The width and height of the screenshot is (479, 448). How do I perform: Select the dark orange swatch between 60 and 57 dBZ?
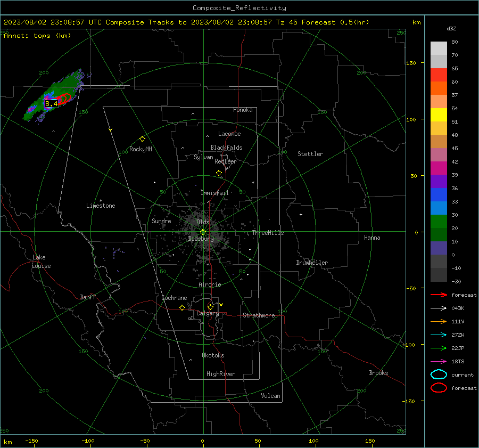click(x=439, y=88)
